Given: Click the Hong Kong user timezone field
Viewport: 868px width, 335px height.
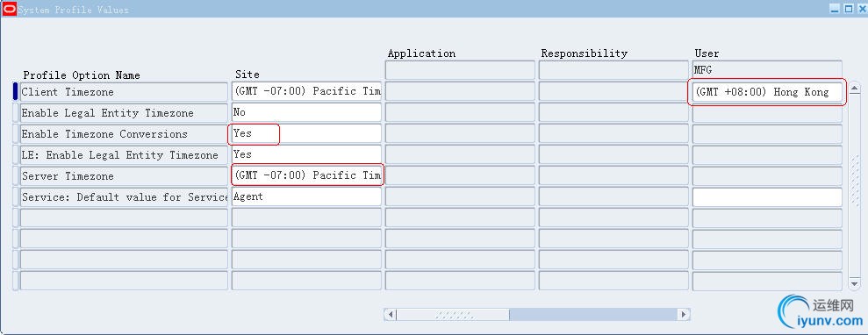Looking at the screenshot, I should 767,92.
